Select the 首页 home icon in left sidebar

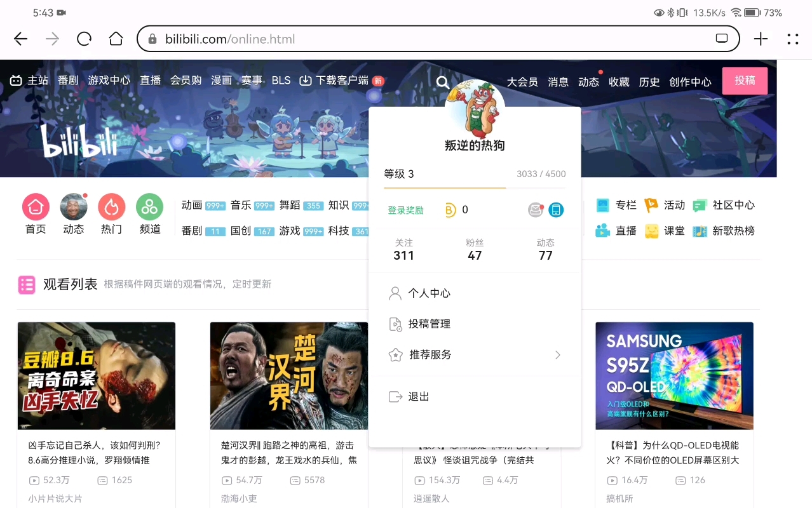(36, 208)
